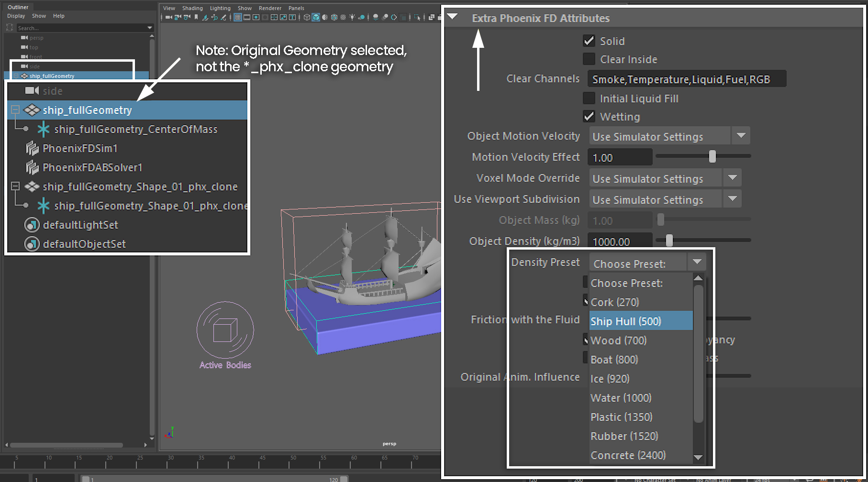
Task: Click the Select Camera icon in viewport toolbar
Action: pyautogui.click(x=168, y=17)
